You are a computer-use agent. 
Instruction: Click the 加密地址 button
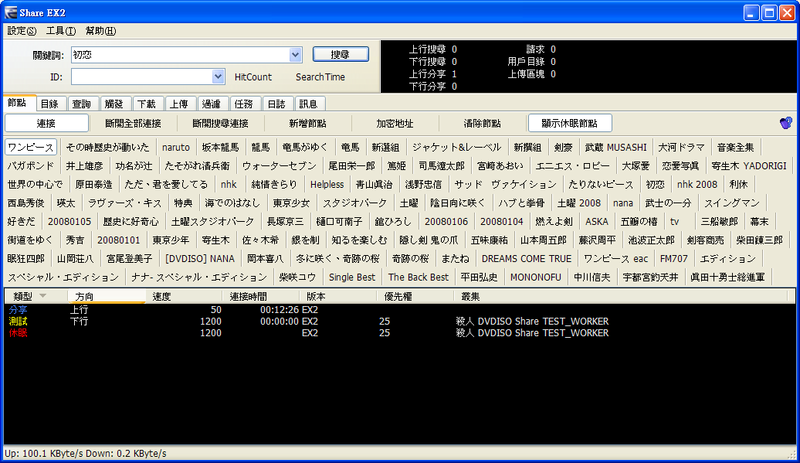[x=395, y=123]
